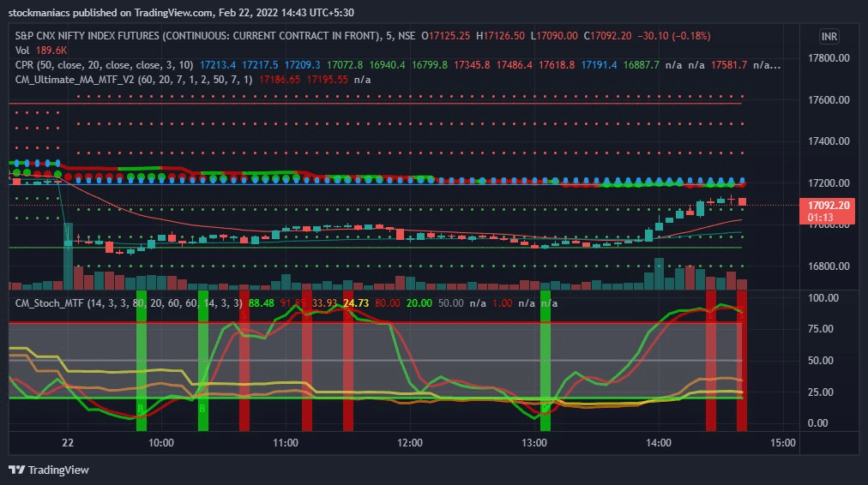Viewport: 868px width, 485px height.
Task: Click the volume value 189.6K
Action: [x=51, y=51]
